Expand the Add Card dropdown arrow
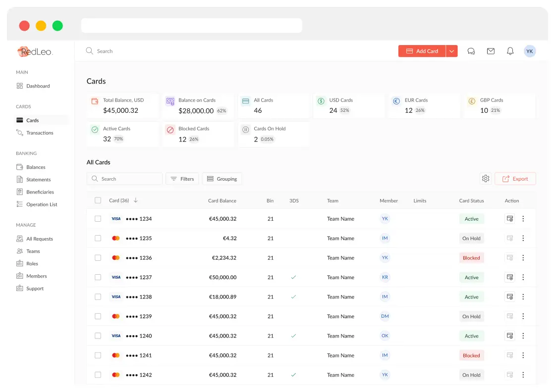This screenshot has height=392, width=555. 451,51
